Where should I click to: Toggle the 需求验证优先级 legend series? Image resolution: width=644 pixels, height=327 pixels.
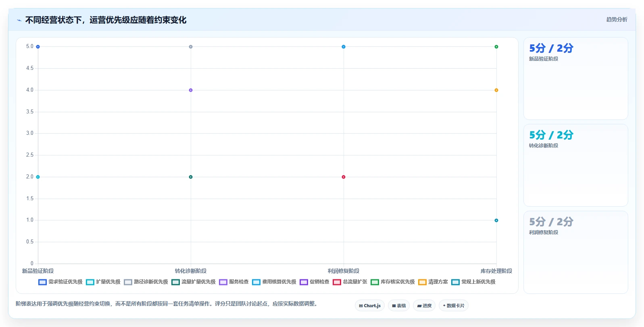click(x=60, y=282)
